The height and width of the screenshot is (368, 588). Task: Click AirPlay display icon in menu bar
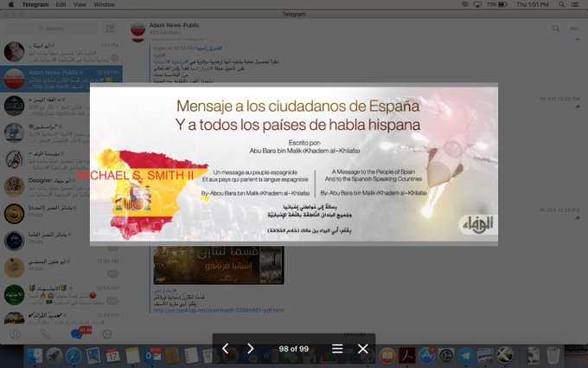coord(477,4)
